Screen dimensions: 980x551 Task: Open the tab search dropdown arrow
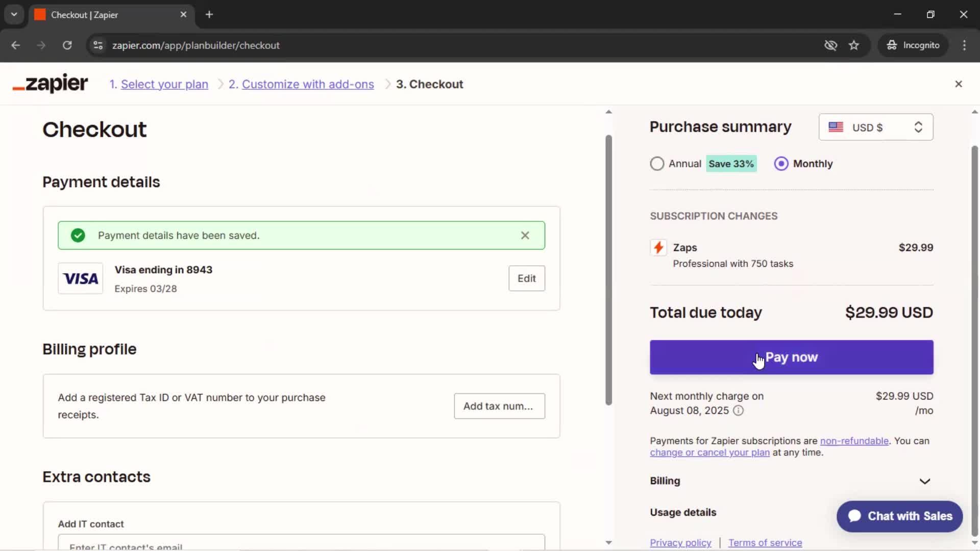14,14
